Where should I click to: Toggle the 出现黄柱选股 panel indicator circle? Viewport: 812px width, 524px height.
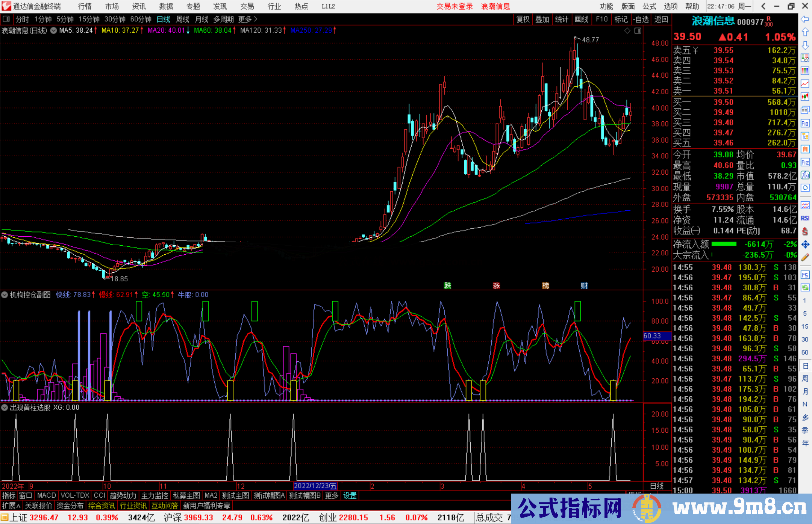[x=5, y=408]
